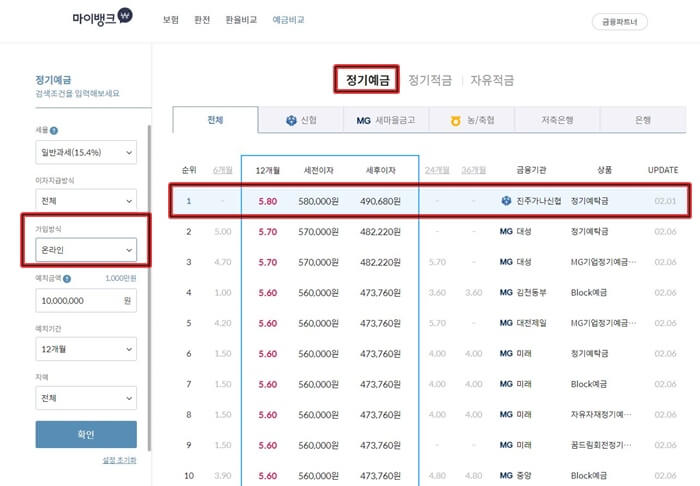Select the 저축은행 institution tab
The image size is (700, 486).
point(557,120)
